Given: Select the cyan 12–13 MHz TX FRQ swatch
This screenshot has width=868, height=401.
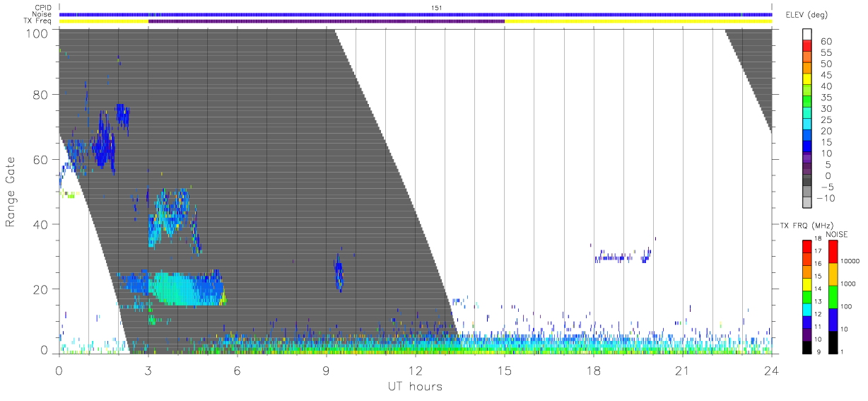Looking at the screenshot, I should (x=807, y=308).
